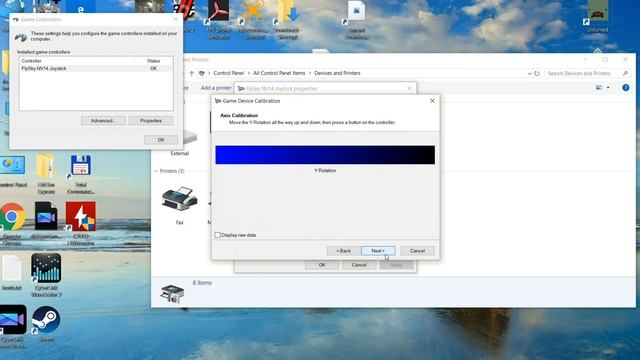Click the search magnifier in Devices and Printers
Viewport: 640px width, 360px height.
(x=625, y=73)
